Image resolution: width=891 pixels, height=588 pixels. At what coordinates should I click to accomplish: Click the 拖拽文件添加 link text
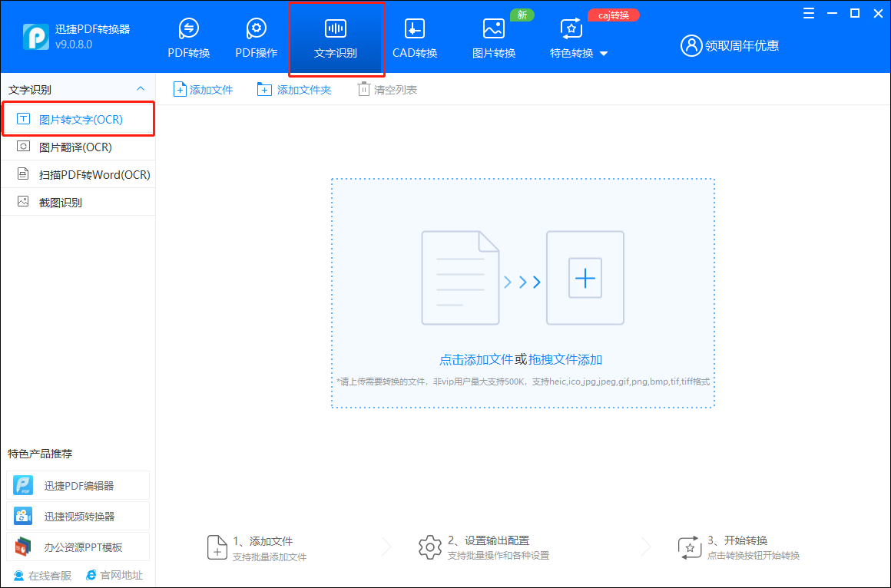pyautogui.click(x=565, y=359)
